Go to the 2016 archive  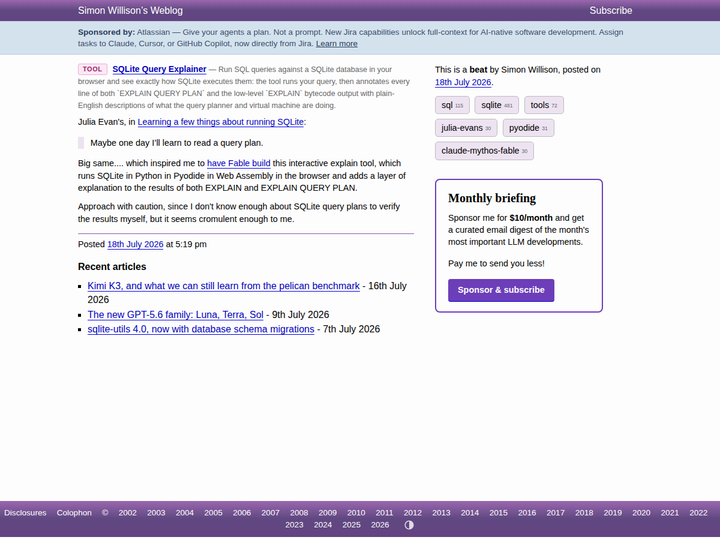tap(527, 512)
